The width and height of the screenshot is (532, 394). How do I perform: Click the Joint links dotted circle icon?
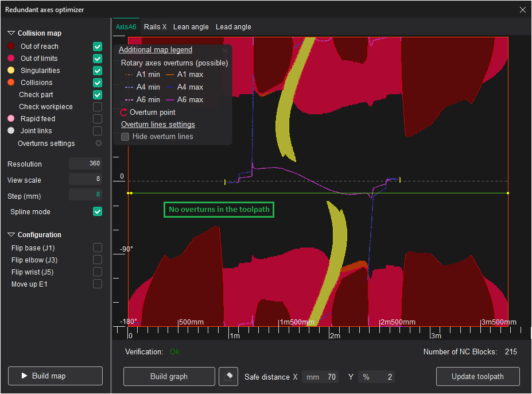(11, 131)
